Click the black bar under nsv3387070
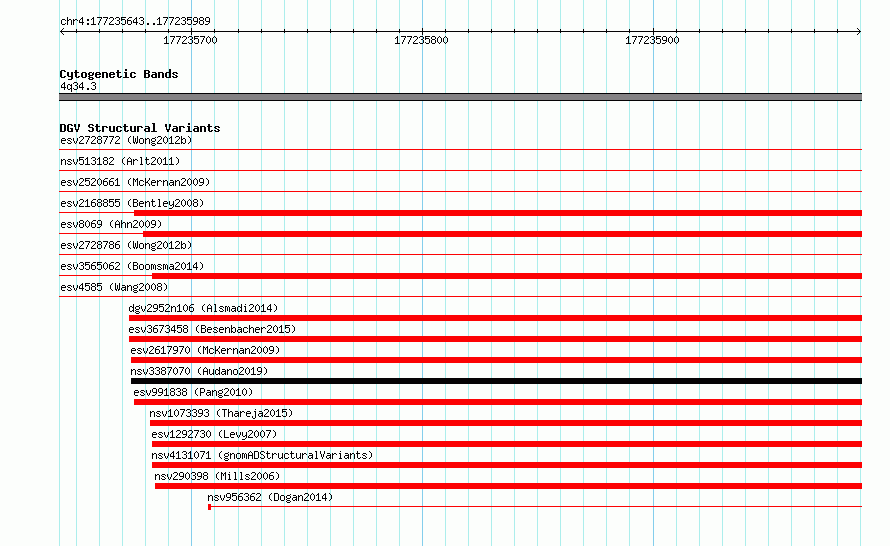Screen dimensions: 890x546 (x=497, y=381)
